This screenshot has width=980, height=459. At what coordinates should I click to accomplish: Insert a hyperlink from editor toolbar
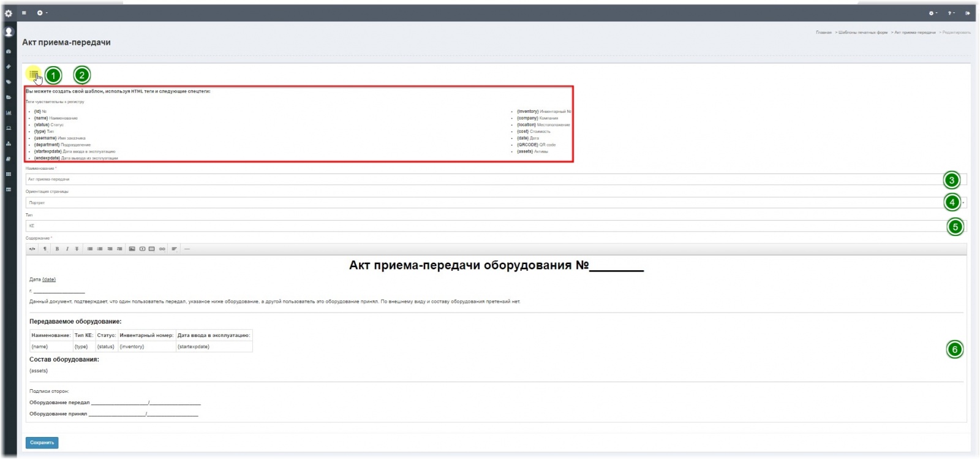coord(162,249)
